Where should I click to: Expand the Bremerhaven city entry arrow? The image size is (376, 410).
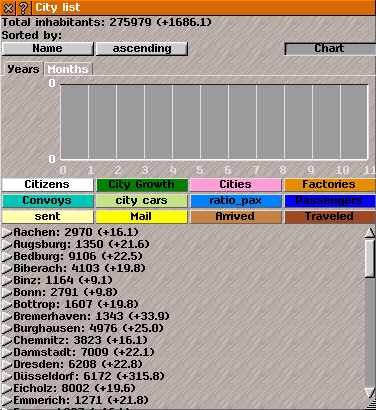coord(7,316)
